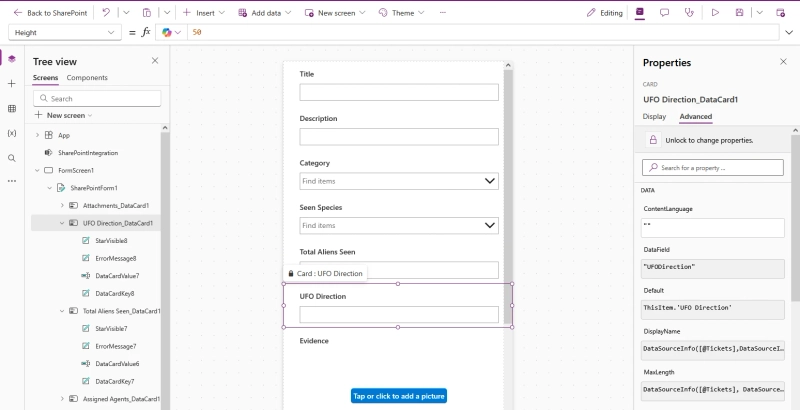The height and width of the screenshot is (410, 800).
Task: Select DataCardValue7 in tree
Action: coord(117,276)
